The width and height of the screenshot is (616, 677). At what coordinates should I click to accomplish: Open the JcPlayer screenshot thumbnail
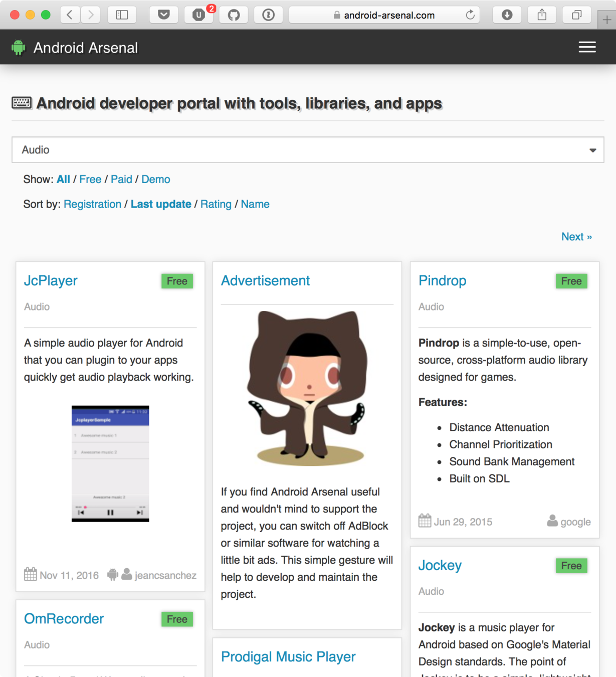110,464
